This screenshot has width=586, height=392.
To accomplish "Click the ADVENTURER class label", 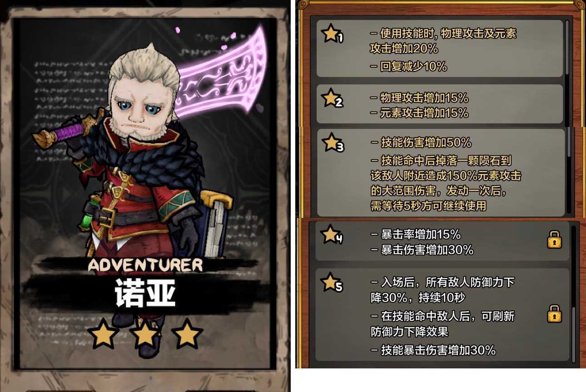I will point(145,265).
